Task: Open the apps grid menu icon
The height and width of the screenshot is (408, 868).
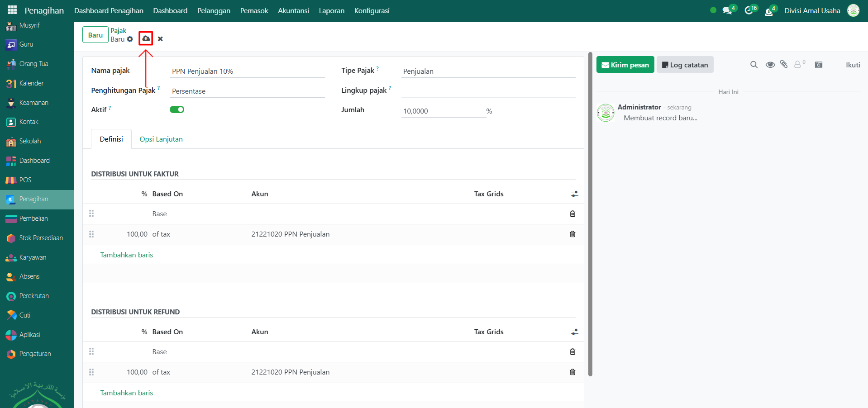Action: point(12,10)
